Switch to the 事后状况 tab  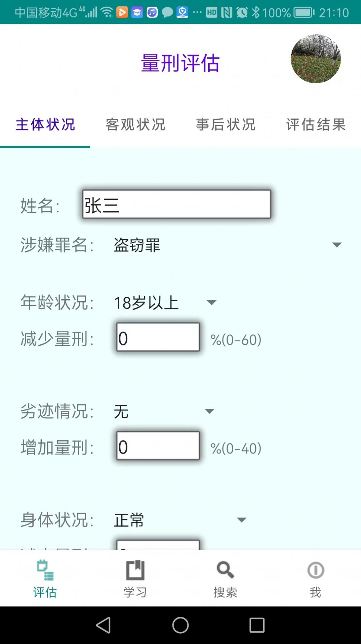click(225, 125)
